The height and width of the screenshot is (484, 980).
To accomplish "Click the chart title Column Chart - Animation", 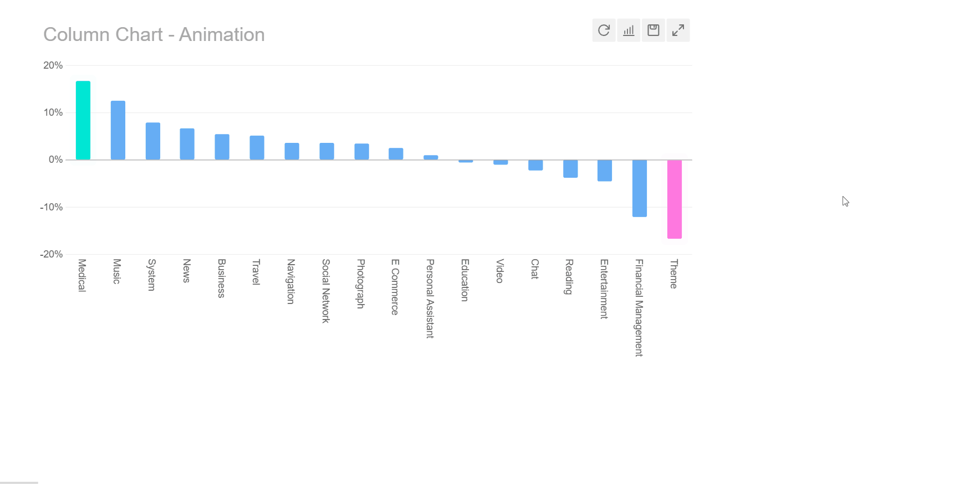I will [155, 34].
